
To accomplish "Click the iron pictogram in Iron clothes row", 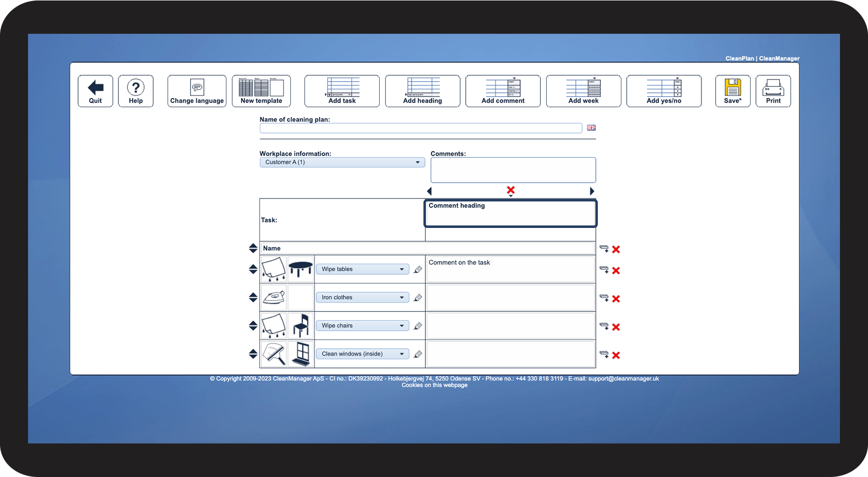I will coord(274,297).
